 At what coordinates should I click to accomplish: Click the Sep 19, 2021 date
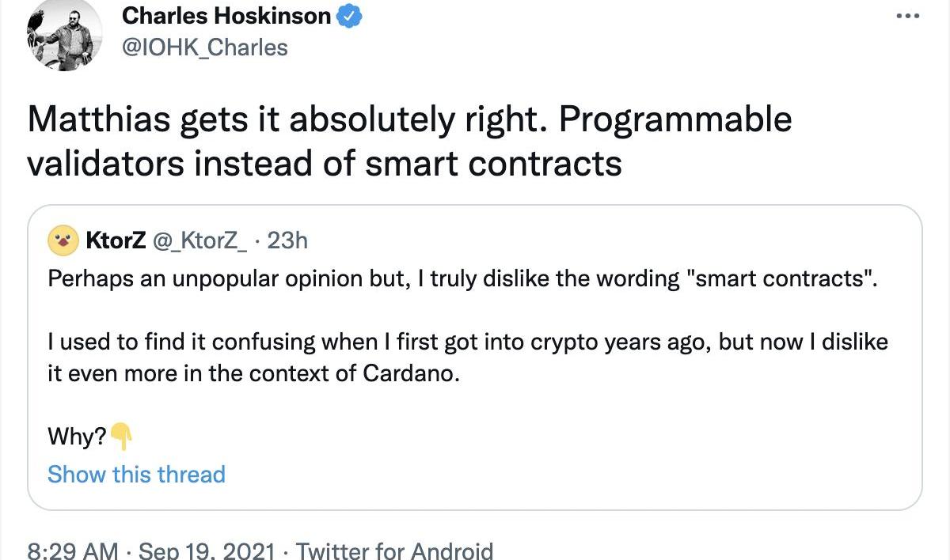208,551
